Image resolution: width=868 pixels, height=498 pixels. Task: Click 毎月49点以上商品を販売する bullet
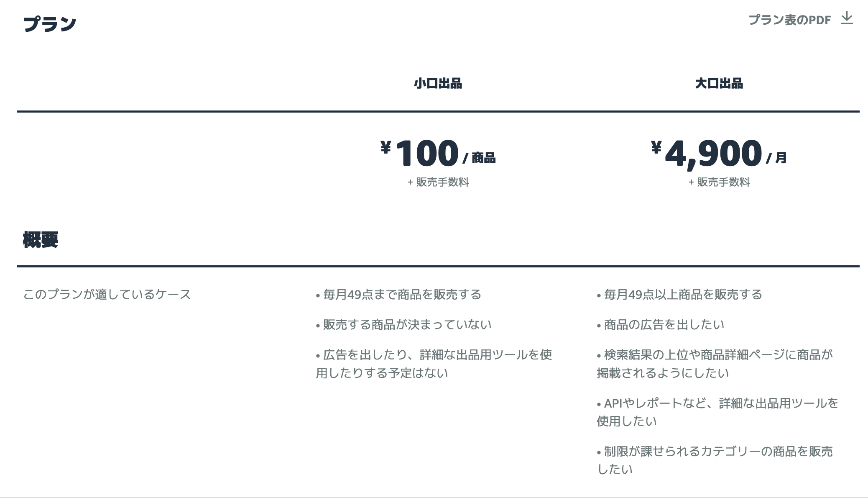[x=679, y=295]
